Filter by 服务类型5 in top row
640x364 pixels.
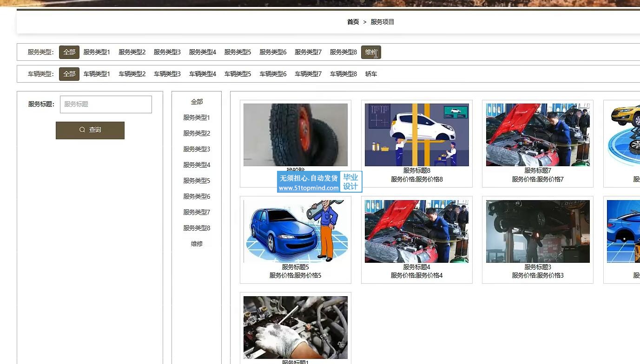[238, 52]
